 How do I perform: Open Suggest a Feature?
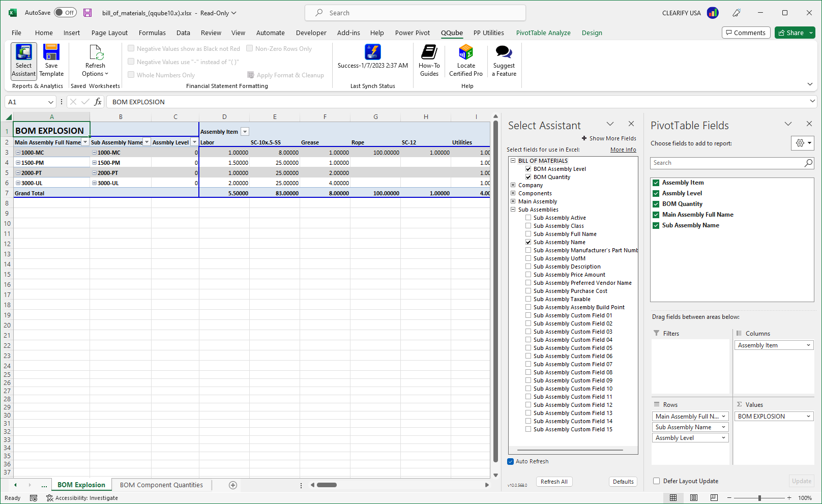point(503,61)
